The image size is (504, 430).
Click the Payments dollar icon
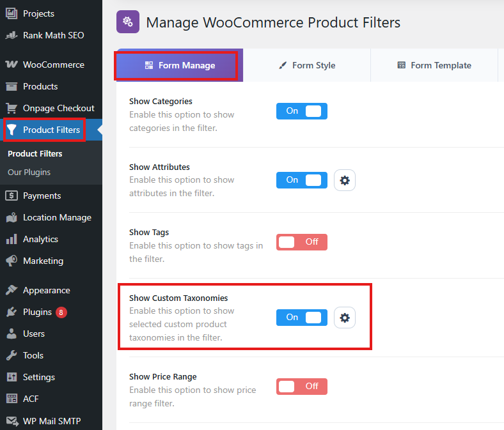coord(12,196)
